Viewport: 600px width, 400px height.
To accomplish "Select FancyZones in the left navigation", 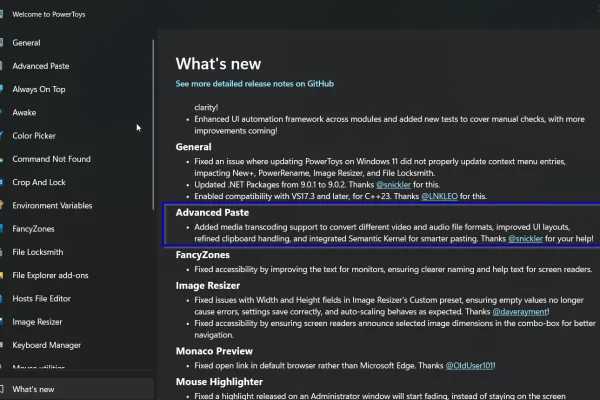I will pos(33,229).
